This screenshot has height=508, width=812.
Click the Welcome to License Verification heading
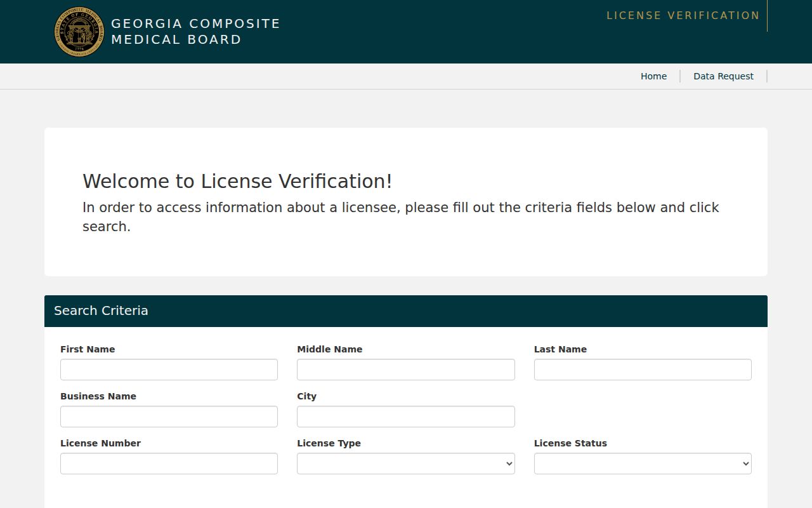[237, 181]
